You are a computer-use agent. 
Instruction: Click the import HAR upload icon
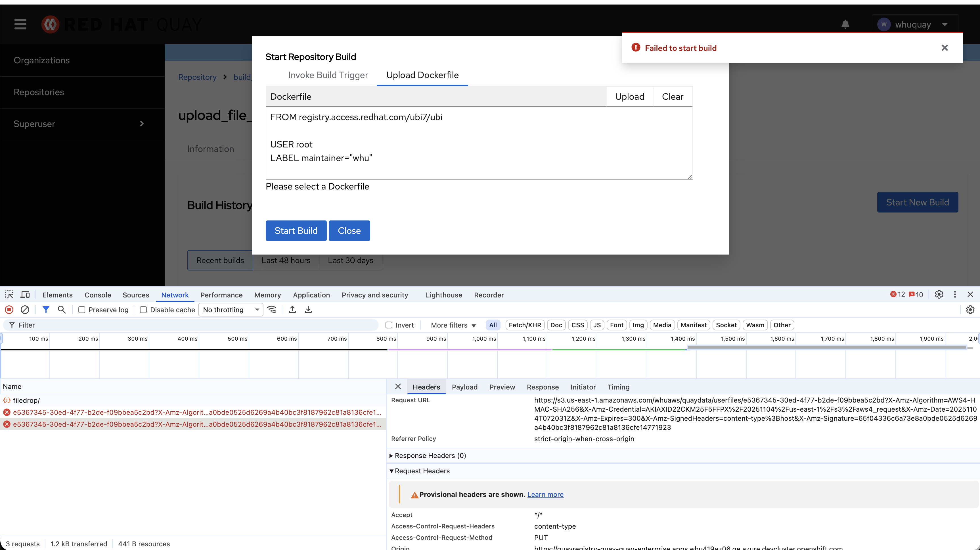(x=292, y=310)
